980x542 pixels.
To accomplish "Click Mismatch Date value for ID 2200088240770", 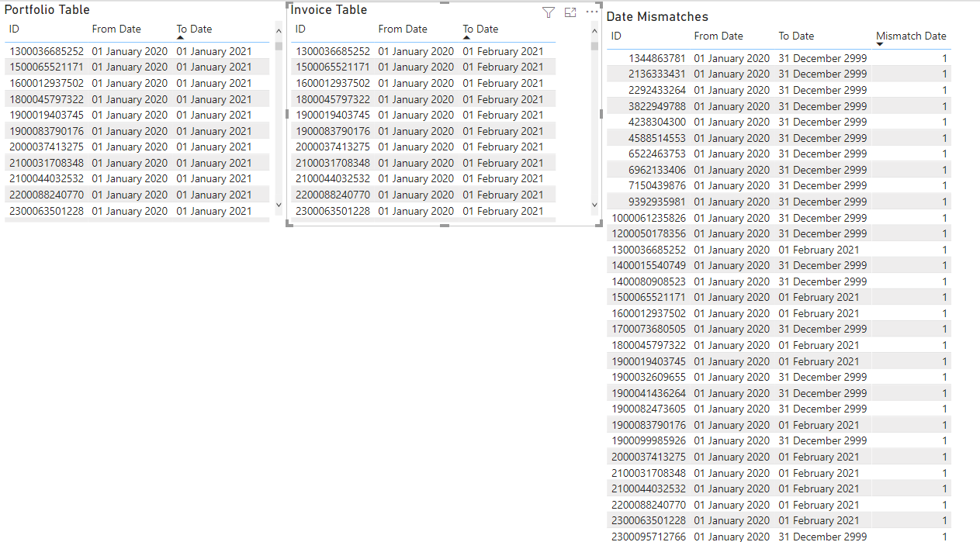I will [944, 505].
